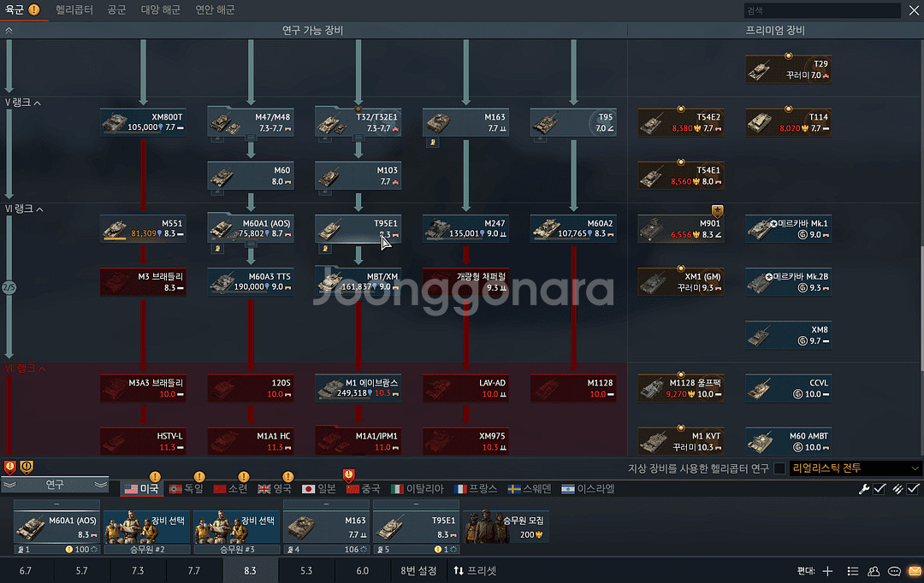Select the 일본 nation tab
The height and width of the screenshot is (583, 924).
pos(319,489)
